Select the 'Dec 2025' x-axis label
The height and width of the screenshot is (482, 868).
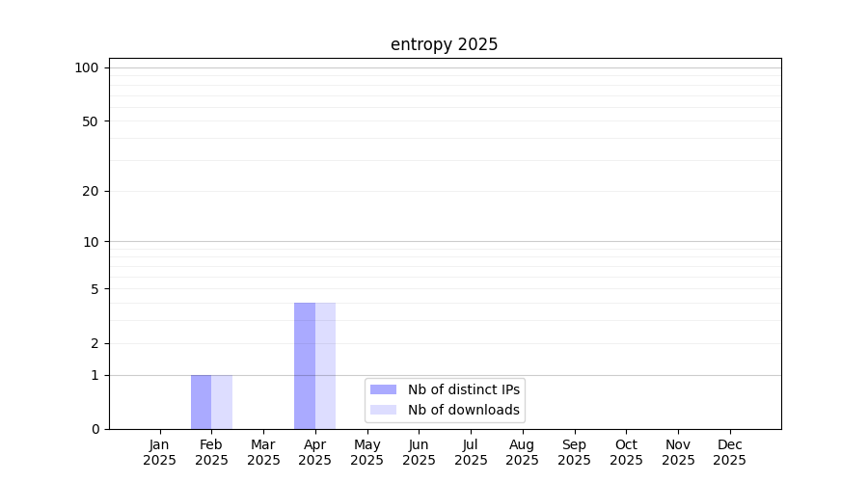tap(729, 452)
